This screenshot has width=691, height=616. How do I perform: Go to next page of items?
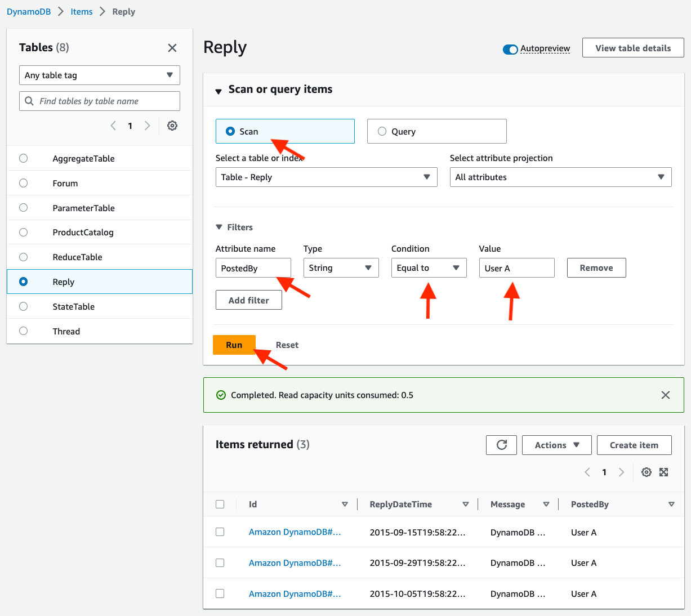(x=621, y=472)
